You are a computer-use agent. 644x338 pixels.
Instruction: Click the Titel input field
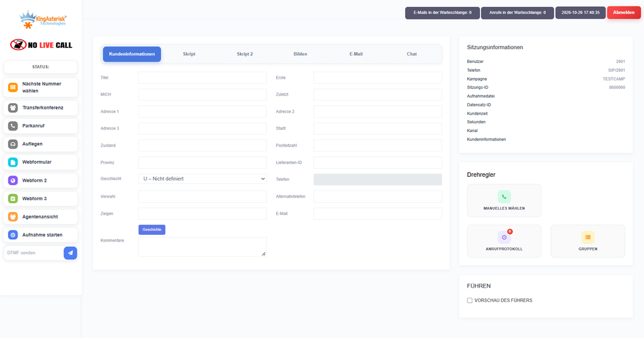(202, 77)
